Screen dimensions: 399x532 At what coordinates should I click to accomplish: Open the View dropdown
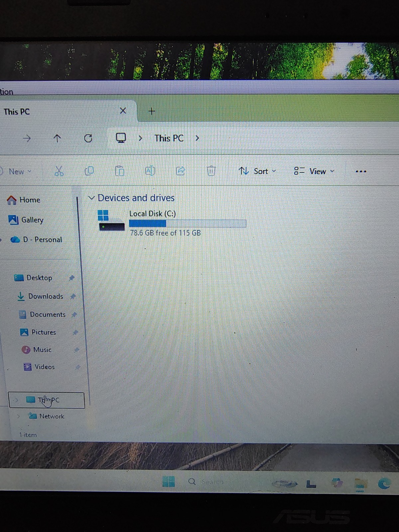[x=314, y=171]
